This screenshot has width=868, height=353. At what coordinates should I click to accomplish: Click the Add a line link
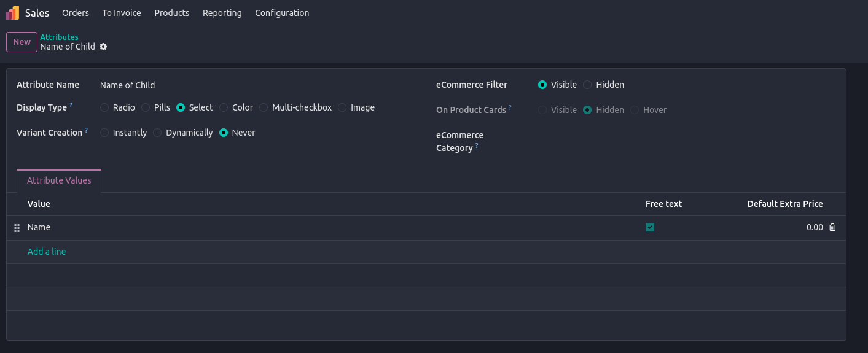tap(47, 252)
